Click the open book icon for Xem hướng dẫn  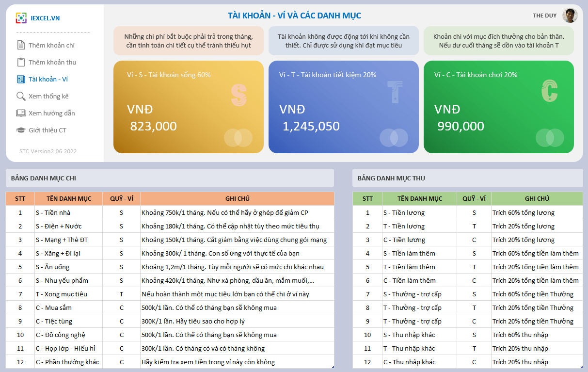21,113
